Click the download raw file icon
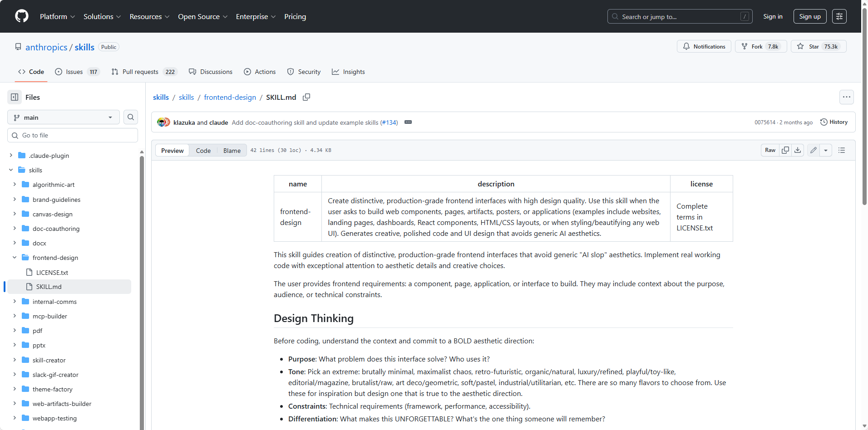 click(798, 150)
